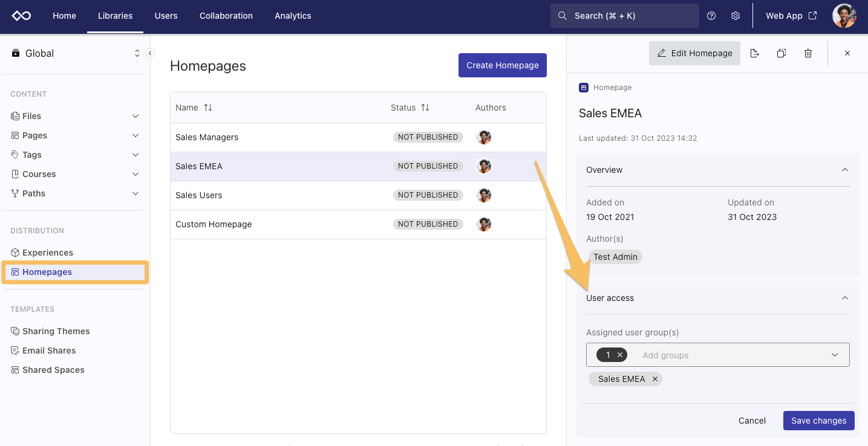868x446 pixels.
Task: Clear the selected groups count badge
Action: coord(620,355)
